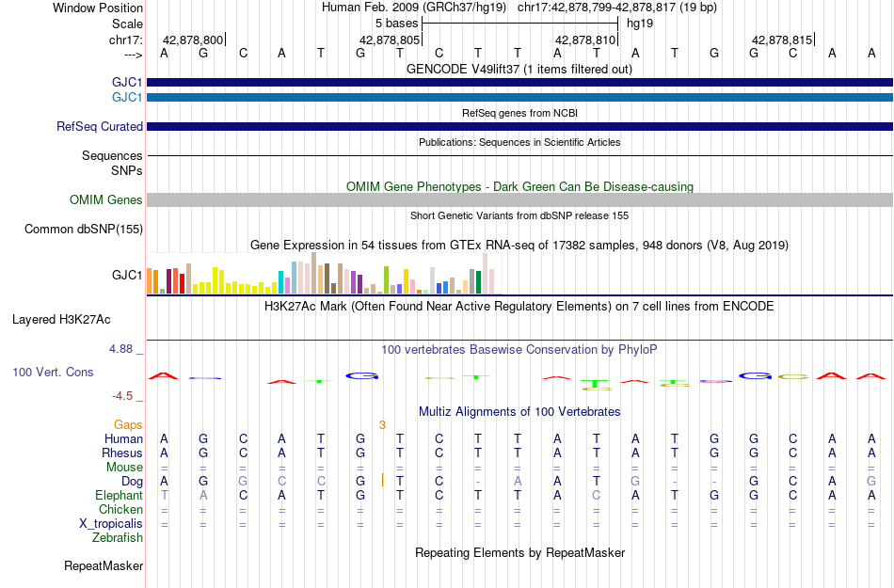Click the GENCODE V49lift37 track title
Viewport: 894px width, 588px height.
pos(519,70)
